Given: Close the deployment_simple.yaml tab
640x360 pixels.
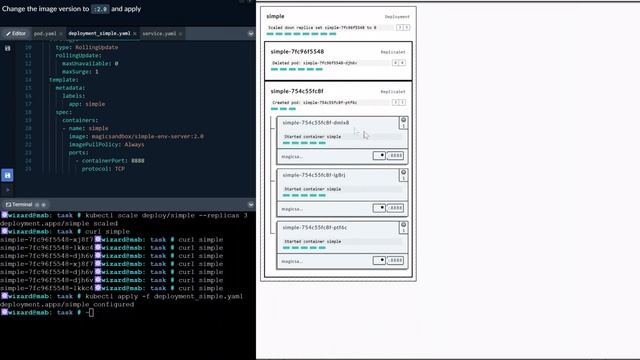Looking at the screenshot, I should (x=135, y=33).
